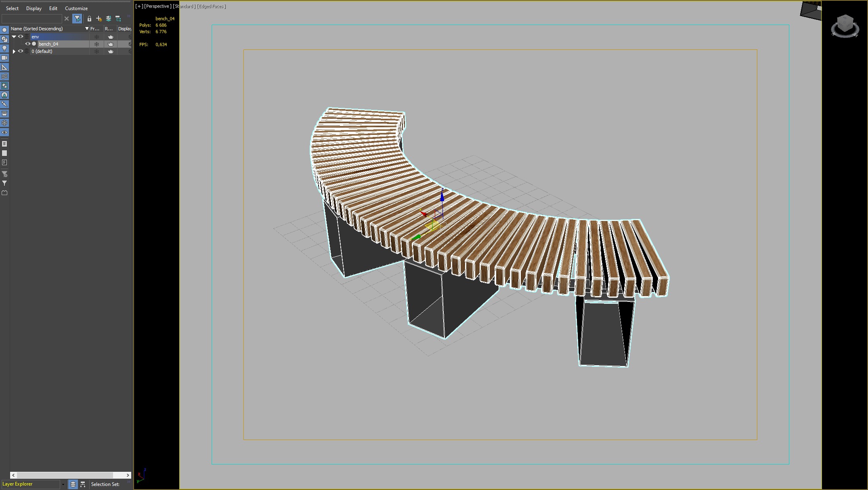Click the horizontal scrollbar left arrow
Screen dimensions: 868x490
point(13,475)
